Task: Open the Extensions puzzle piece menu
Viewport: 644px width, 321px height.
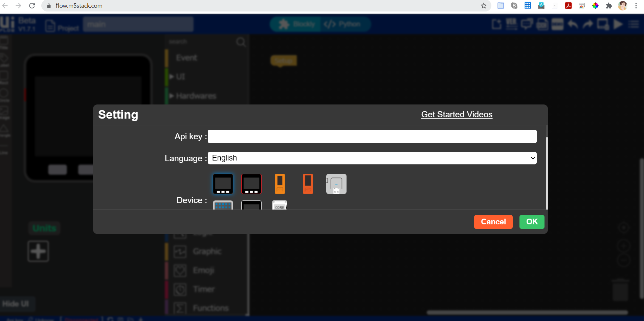Action: pos(609,6)
